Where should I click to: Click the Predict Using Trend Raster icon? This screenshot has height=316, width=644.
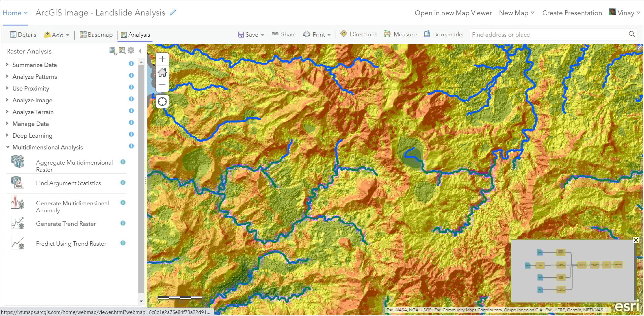(x=18, y=243)
